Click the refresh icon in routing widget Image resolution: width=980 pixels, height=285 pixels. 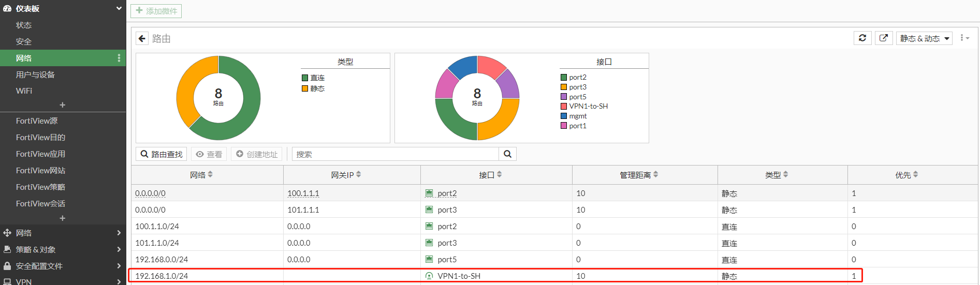coord(862,38)
